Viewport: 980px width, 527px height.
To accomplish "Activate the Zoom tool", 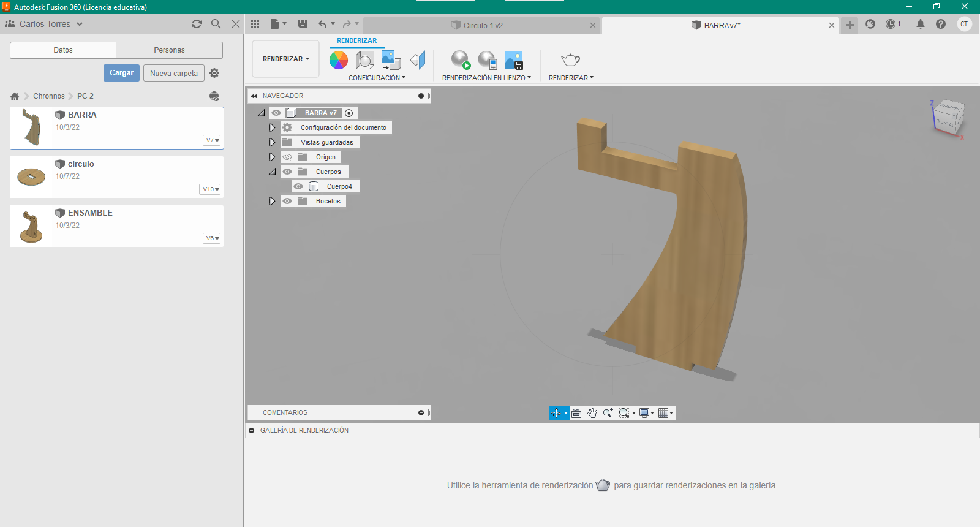I will 608,413.
